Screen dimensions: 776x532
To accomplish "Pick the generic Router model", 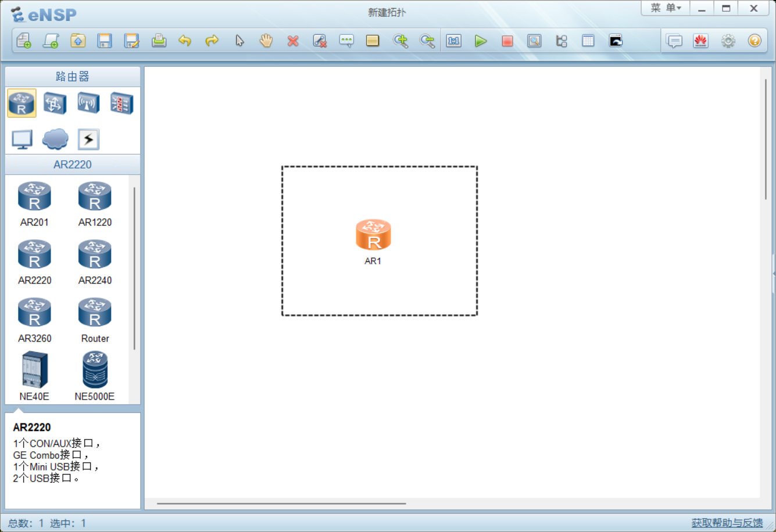I will (x=95, y=320).
